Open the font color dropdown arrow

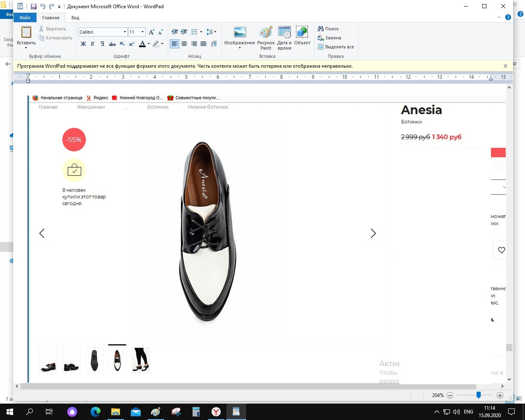click(148, 44)
